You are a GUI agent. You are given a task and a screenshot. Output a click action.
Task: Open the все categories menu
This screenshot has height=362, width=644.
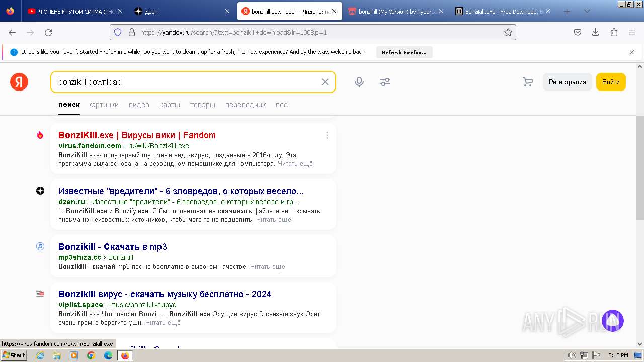[282, 105]
